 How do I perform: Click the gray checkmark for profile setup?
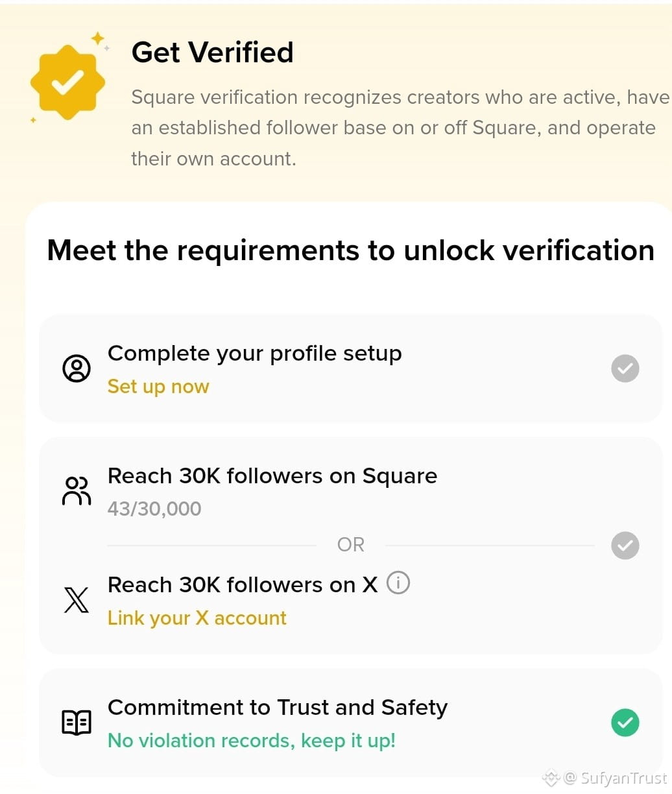[x=625, y=368]
